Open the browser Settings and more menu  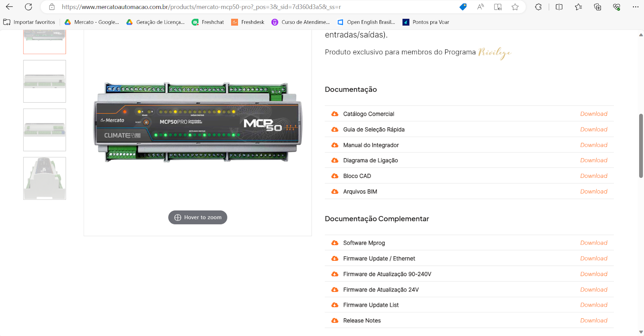tap(636, 7)
